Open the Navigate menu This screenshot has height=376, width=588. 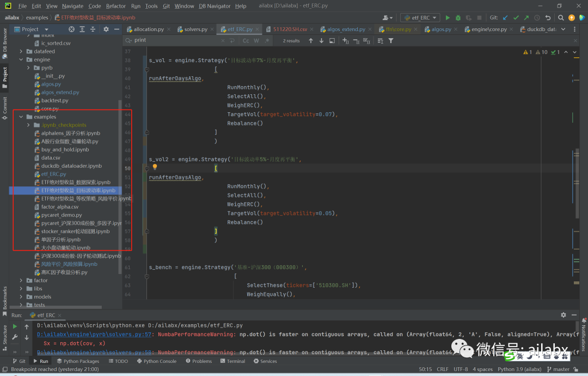point(73,6)
